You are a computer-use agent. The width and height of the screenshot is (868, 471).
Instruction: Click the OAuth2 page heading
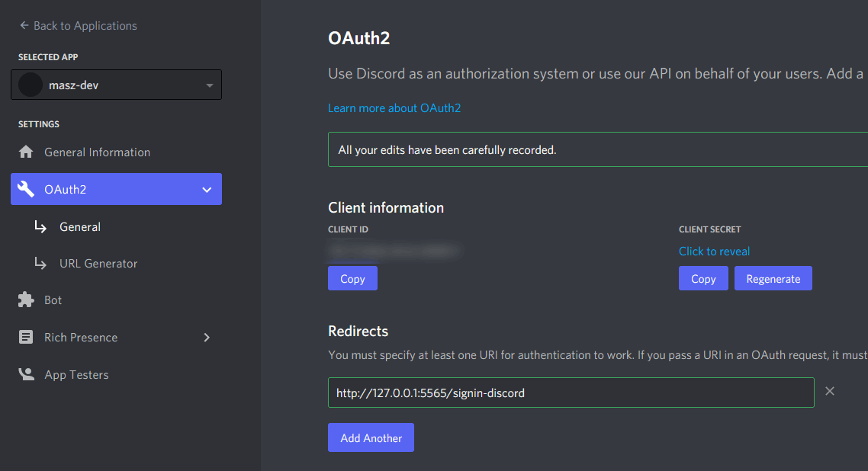click(359, 38)
